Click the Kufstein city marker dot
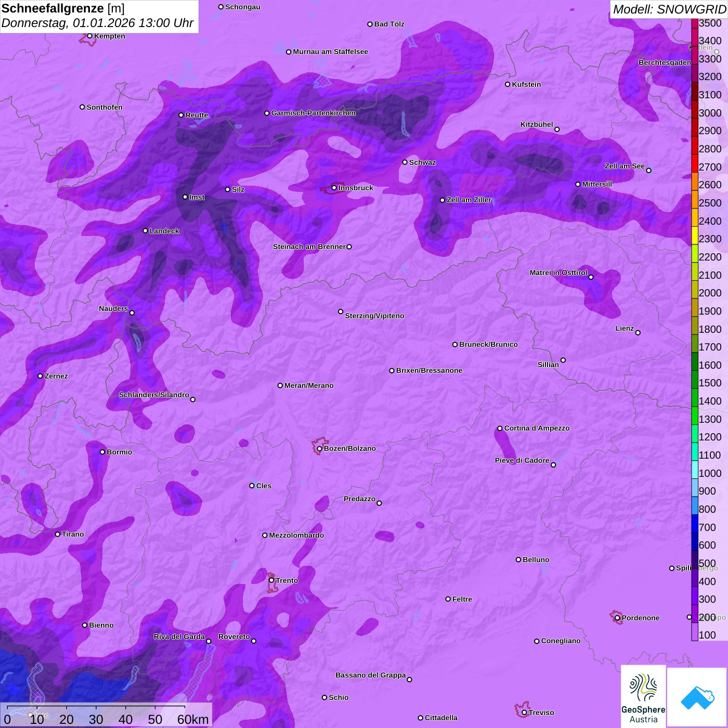This screenshot has height=728, width=728. 508,84
